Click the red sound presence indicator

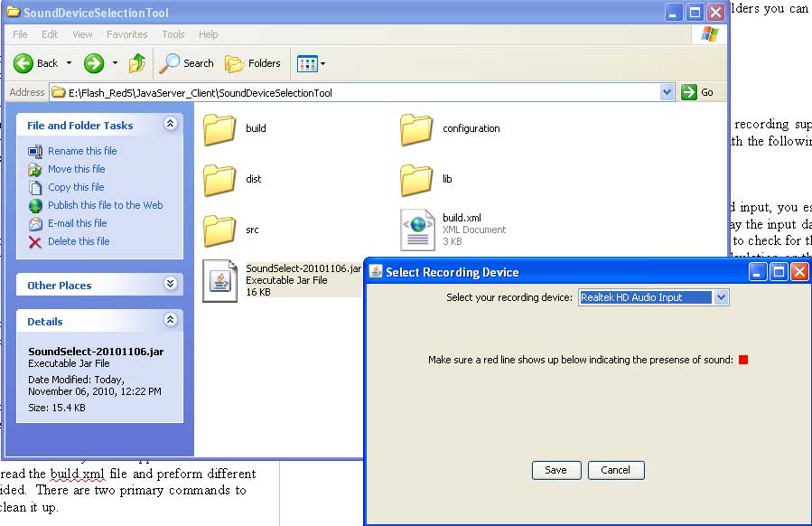[x=742, y=359]
